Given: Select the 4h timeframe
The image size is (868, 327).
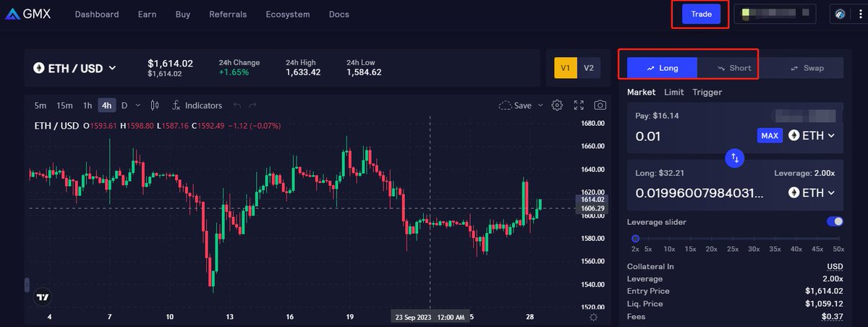Looking at the screenshot, I should 107,106.
